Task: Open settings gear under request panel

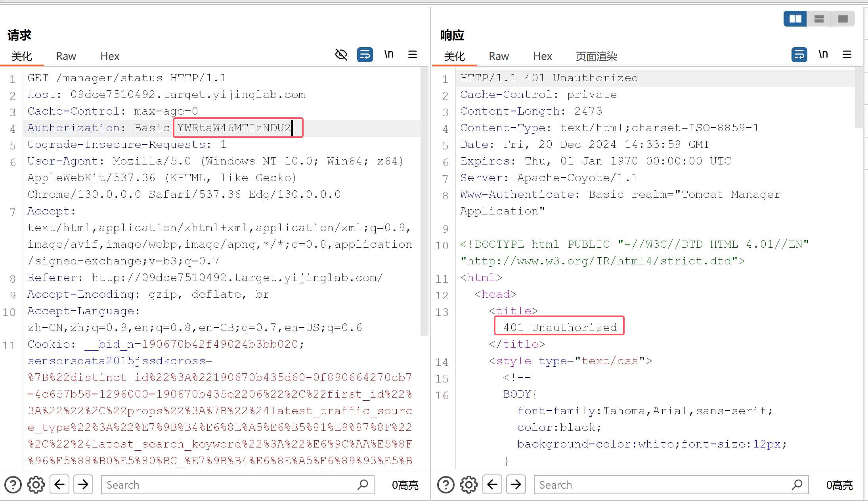Action: [x=36, y=485]
